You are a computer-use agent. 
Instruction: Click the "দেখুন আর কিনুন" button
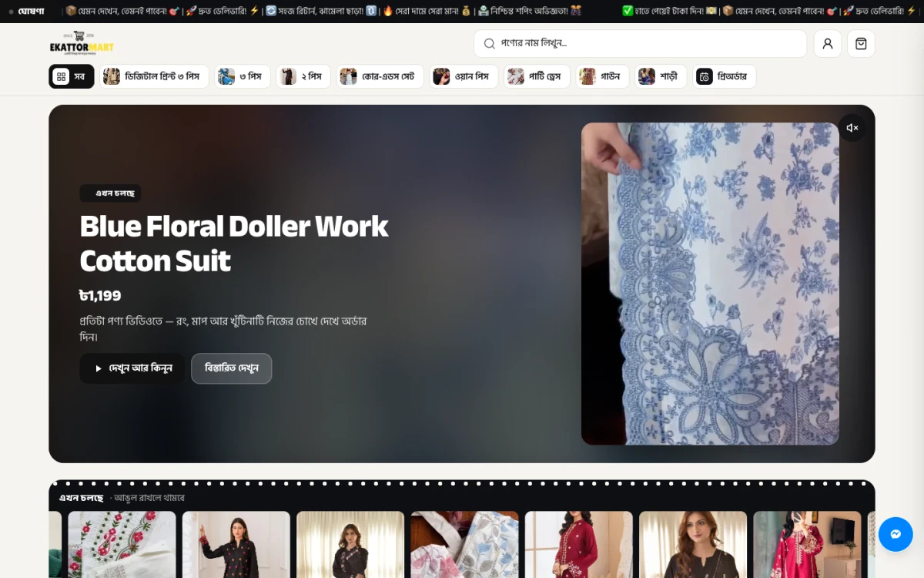tap(132, 368)
